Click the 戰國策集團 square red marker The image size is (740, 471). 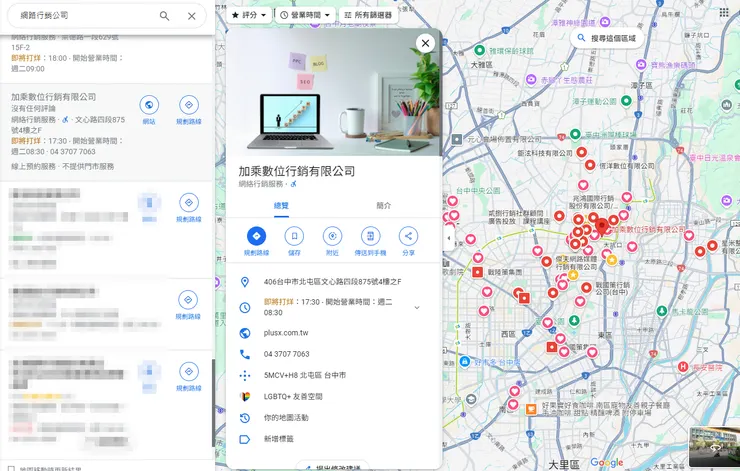pos(477,272)
